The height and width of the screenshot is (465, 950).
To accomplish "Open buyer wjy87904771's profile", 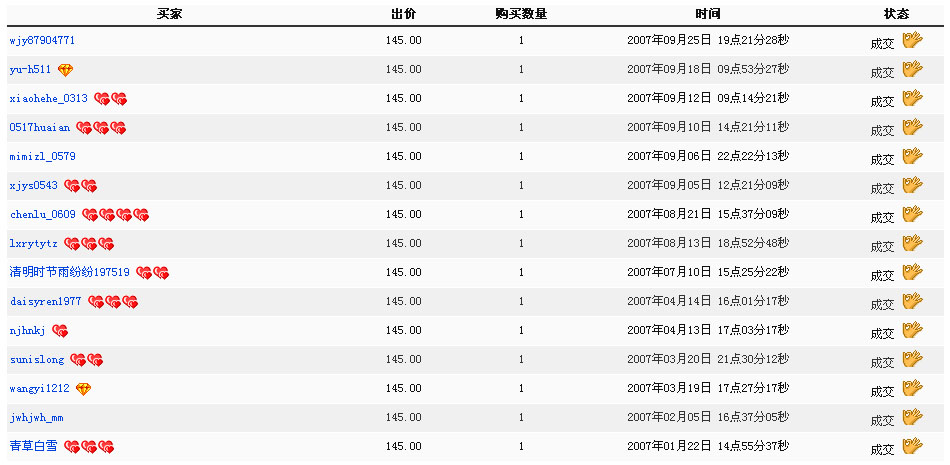I will (x=42, y=41).
